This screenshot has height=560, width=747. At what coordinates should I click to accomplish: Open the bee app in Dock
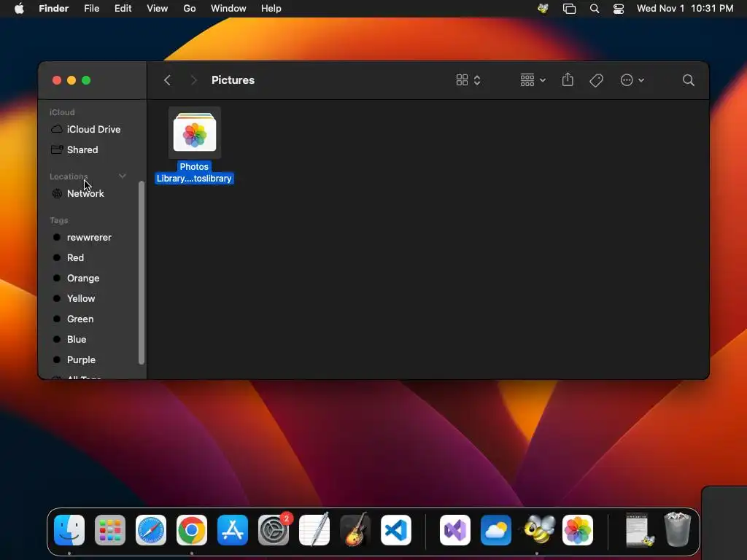(538, 529)
